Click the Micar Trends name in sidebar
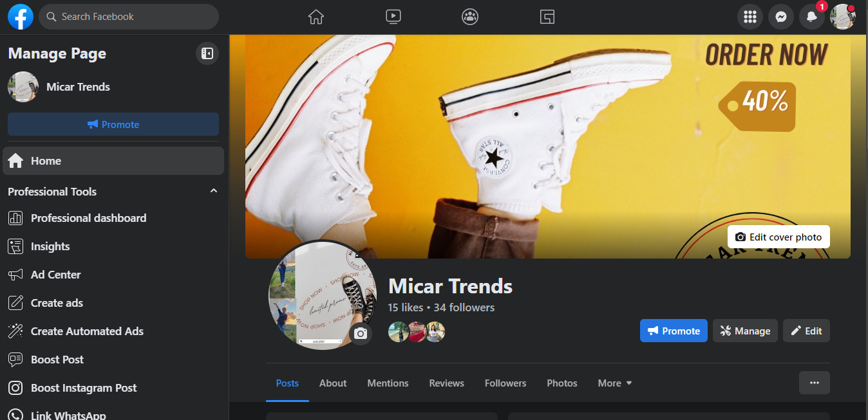 (78, 87)
